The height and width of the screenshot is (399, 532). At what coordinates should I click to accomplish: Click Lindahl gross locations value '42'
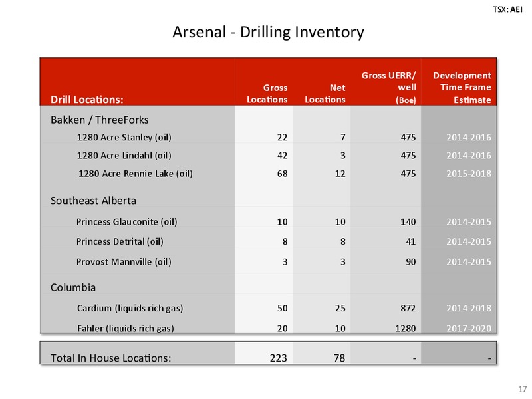pos(282,156)
